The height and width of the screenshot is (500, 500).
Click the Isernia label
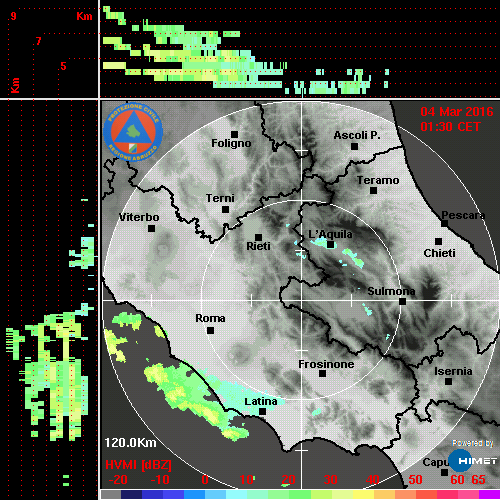click(x=453, y=371)
